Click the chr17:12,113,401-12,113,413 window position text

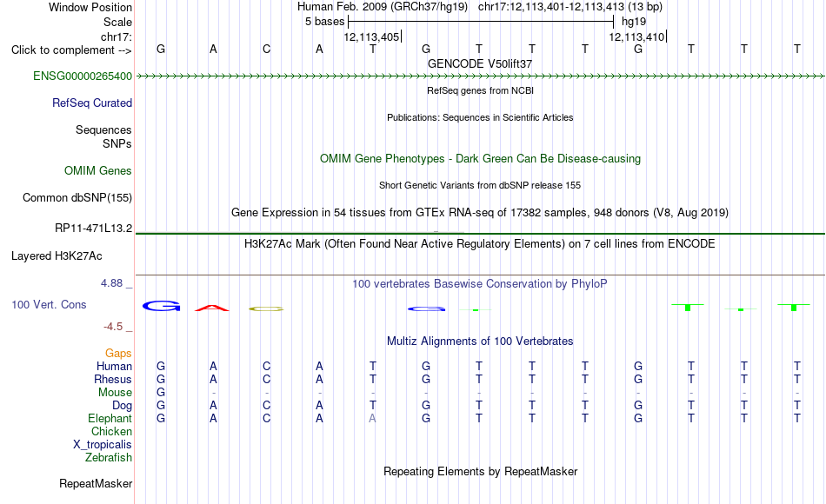tap(570, 7)
